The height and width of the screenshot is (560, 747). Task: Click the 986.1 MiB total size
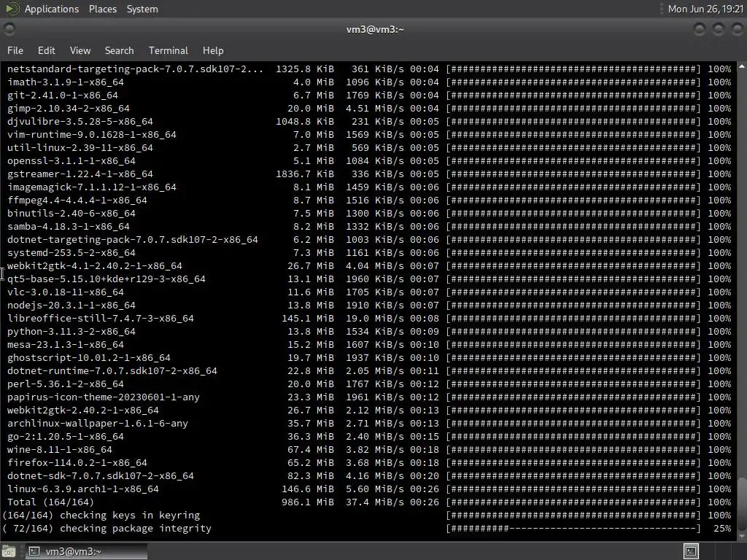tap(307, 502)
